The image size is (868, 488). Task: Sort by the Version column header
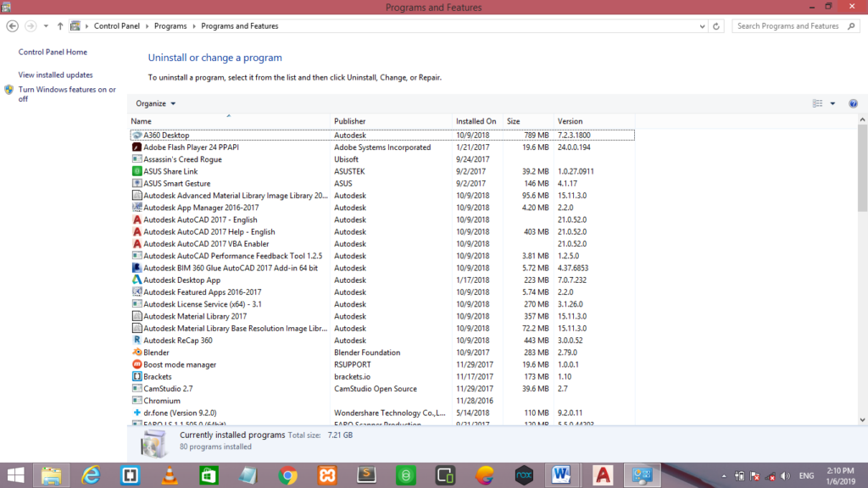click(594, 121)
